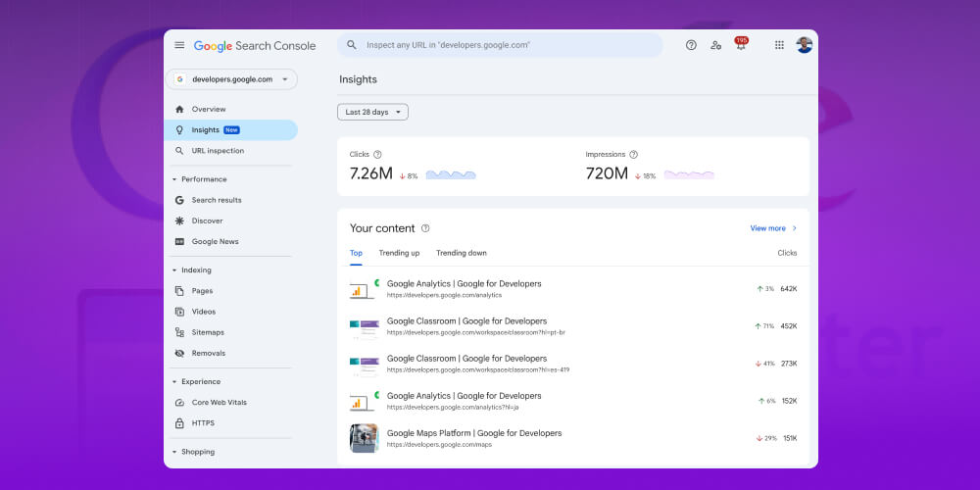Open notifications bell with 195 badge
This screenshot has width=980, height=490.
(741, 44)
